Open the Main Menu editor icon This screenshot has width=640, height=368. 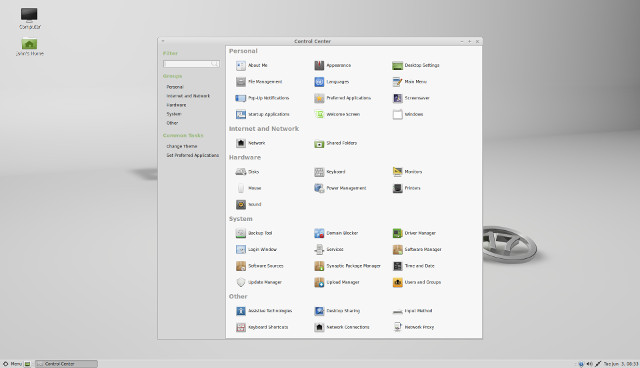pyautogui.click(x=397, y=82)
